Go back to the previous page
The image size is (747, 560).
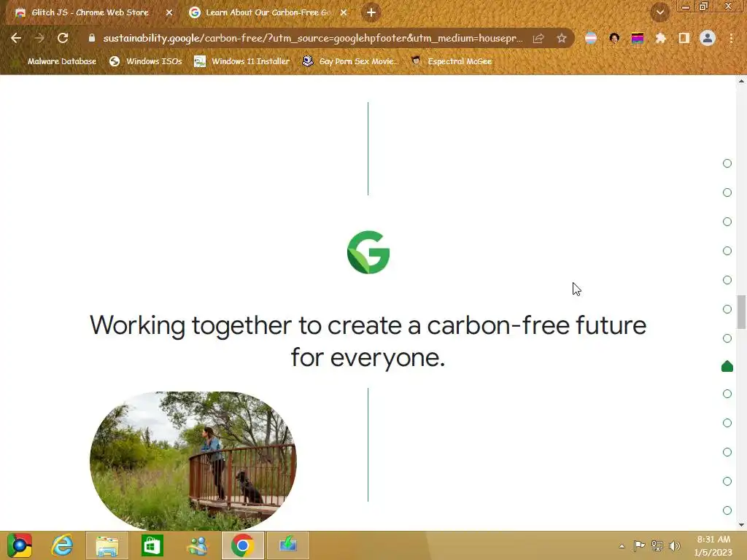point(16,38)
